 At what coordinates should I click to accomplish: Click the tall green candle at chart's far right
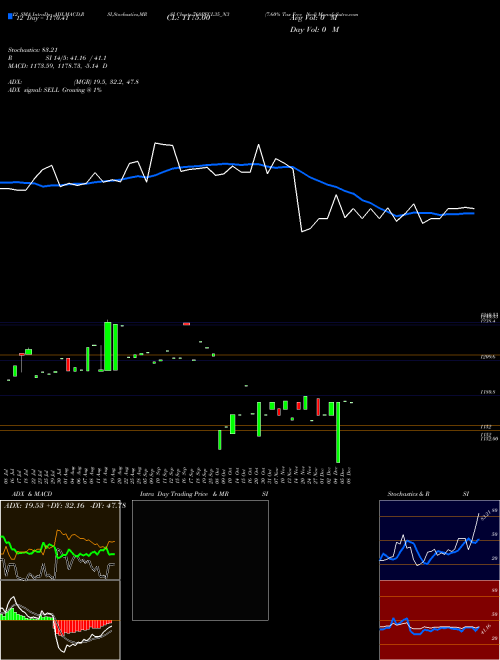coord(338,432)
